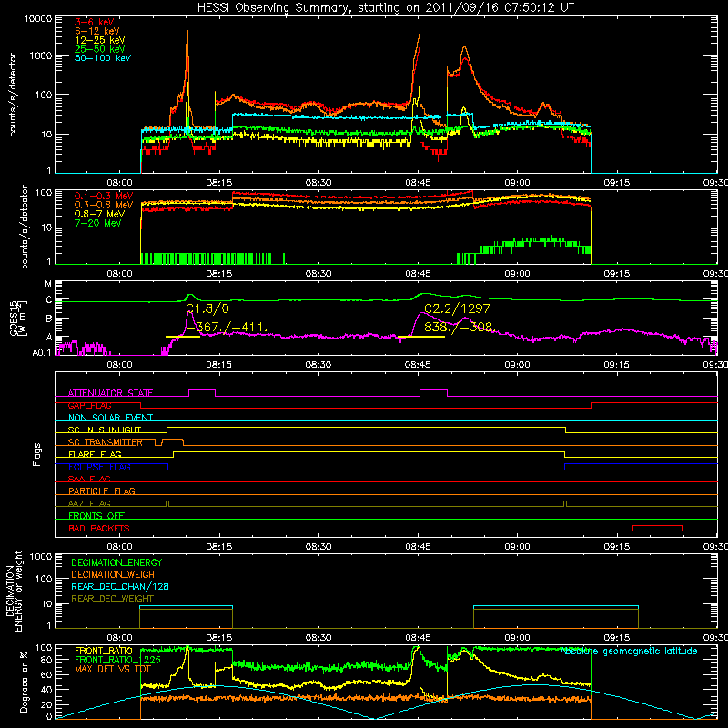
Task: Select the REAR_DEC_WEIGHT legend label
Action: click(112, 599)
